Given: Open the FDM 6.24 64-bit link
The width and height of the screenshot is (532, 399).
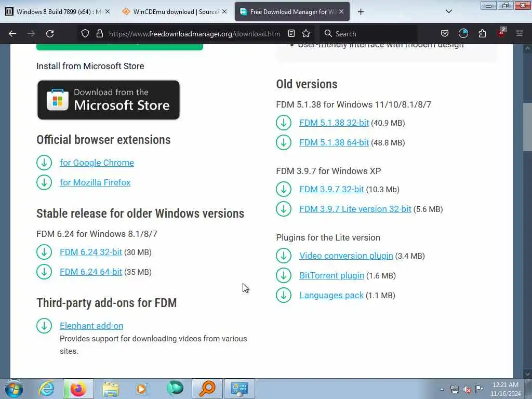Looking at the screenshot, I should coord(90,272).
